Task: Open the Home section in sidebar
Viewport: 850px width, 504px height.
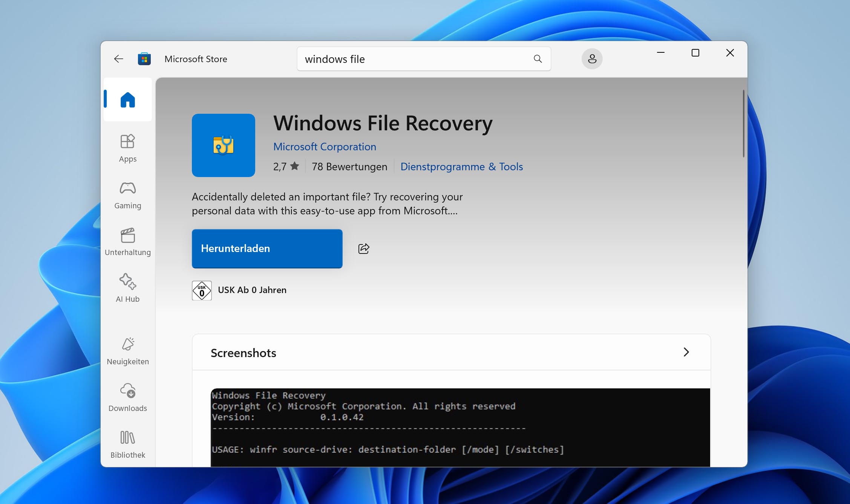Action: click(x=128, y=99)
